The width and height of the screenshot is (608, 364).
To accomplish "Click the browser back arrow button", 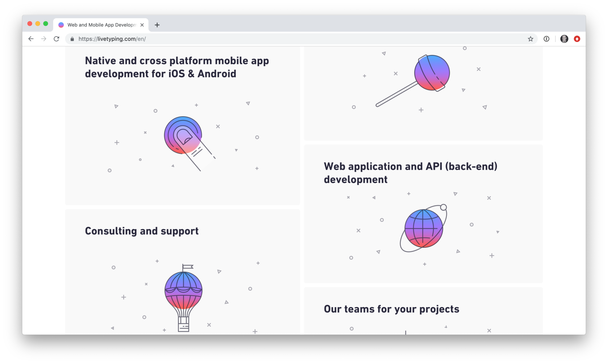I will click(x=31, y=39).
